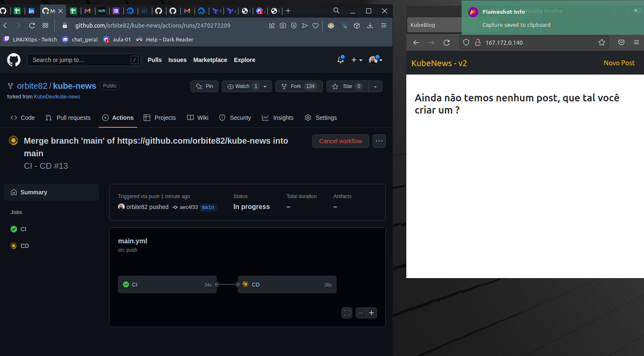The width and height of the screenshot is (644, 356).
Task: Open the Projects tab
Action: [x=160, y=118]
